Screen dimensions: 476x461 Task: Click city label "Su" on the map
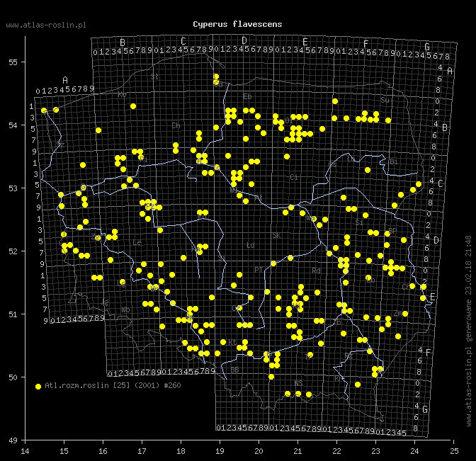(385, 100)
